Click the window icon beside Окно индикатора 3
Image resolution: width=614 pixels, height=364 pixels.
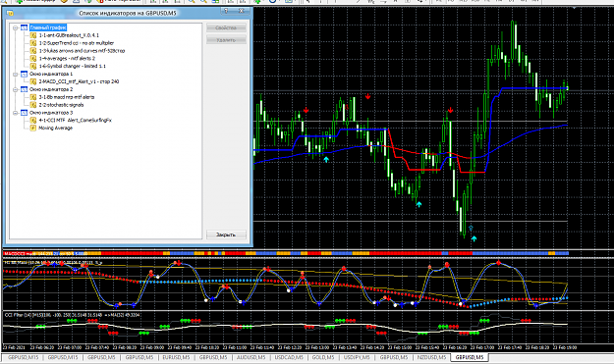(x=24, y=113)
